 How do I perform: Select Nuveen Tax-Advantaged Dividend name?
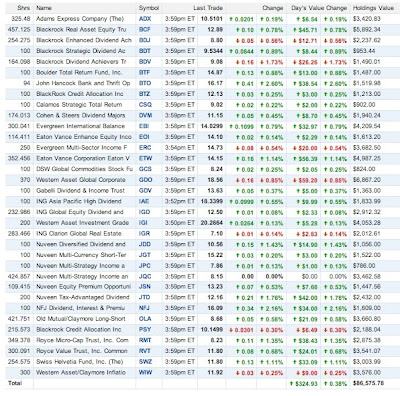point(83,297)
